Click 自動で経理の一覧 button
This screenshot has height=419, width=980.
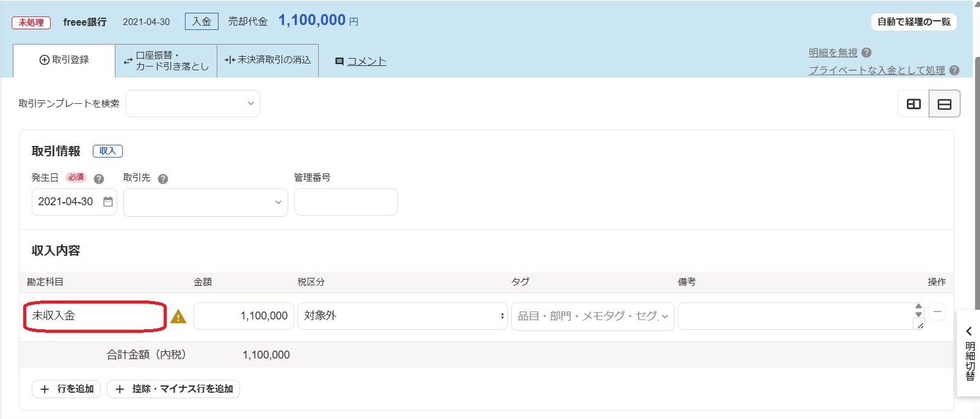tap(913, 22)
